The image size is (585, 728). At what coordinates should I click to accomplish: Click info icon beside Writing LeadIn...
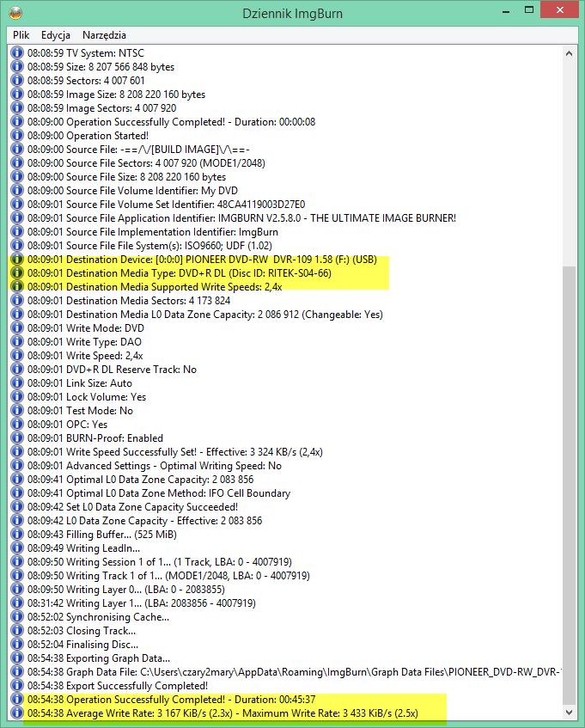point(17,548)
